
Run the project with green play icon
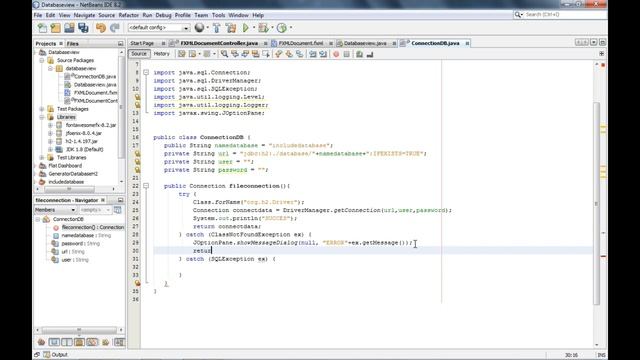(246, 28)
